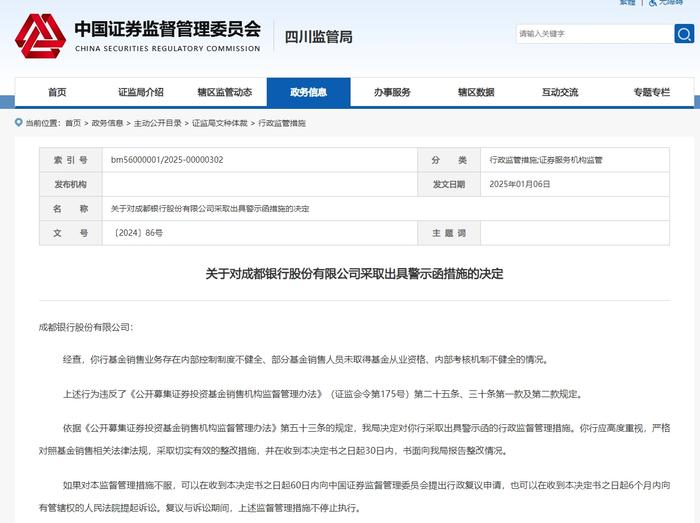Select index number bm56000001/2025-00000302

(x=167, y=160)
